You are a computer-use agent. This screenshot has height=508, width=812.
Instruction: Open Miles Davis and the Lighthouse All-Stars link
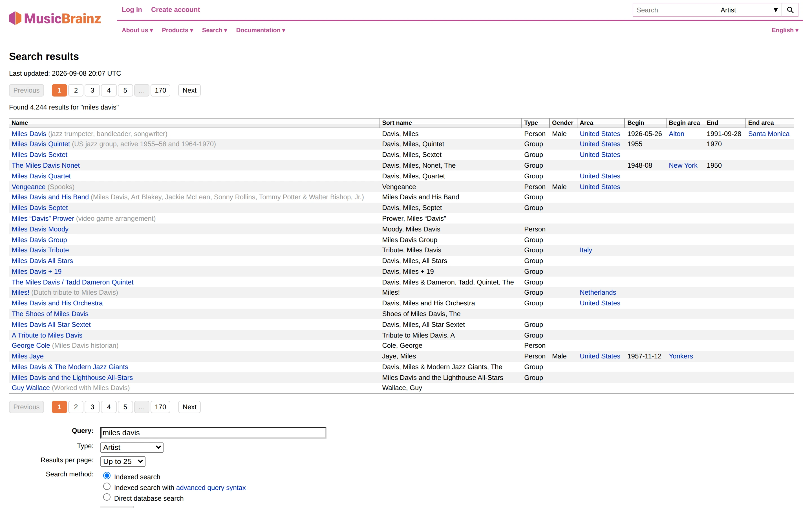point(72,378)
